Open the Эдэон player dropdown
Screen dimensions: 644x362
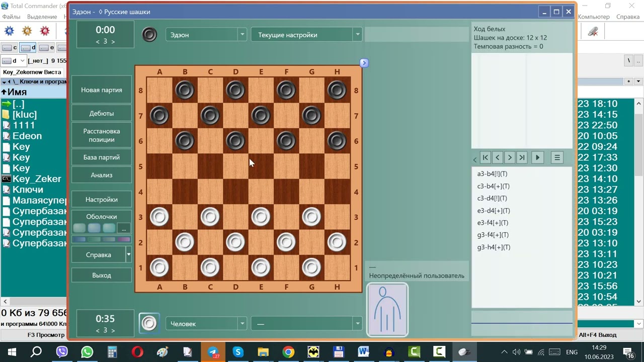click(x=243, y=35)
